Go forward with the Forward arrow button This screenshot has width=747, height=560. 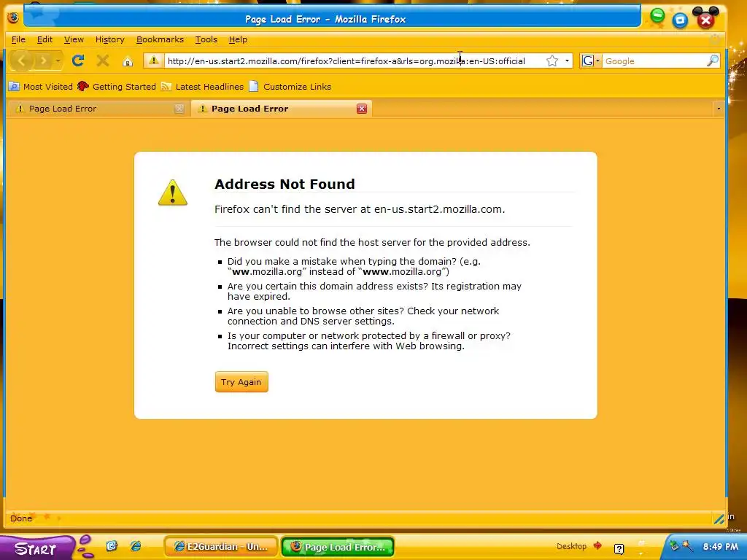click(43, 61)
